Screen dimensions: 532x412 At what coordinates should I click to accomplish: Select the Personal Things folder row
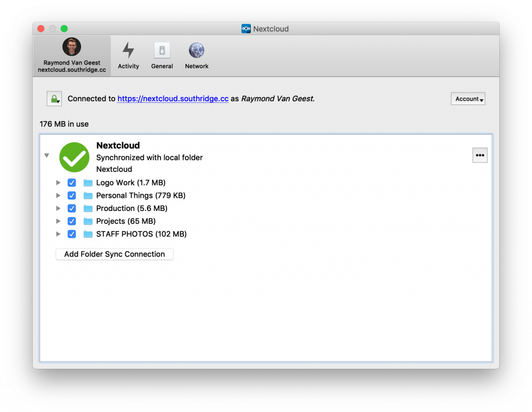point(140,196)
